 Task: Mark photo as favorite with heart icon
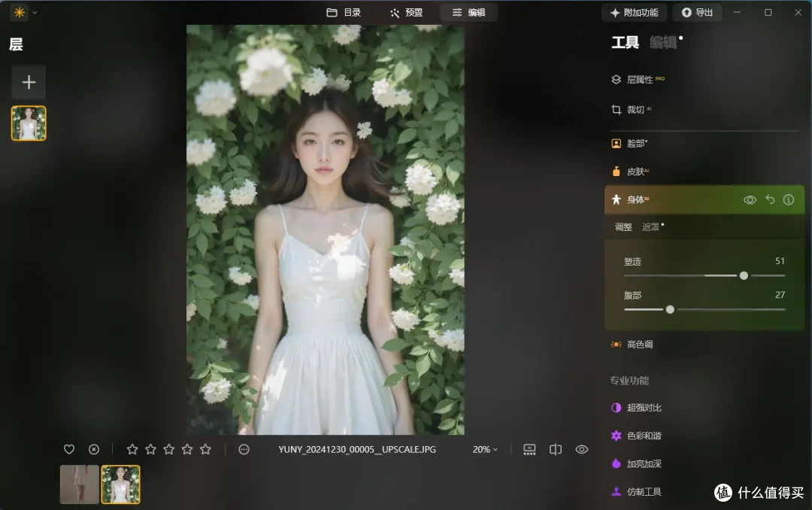(x=69, y=449)
